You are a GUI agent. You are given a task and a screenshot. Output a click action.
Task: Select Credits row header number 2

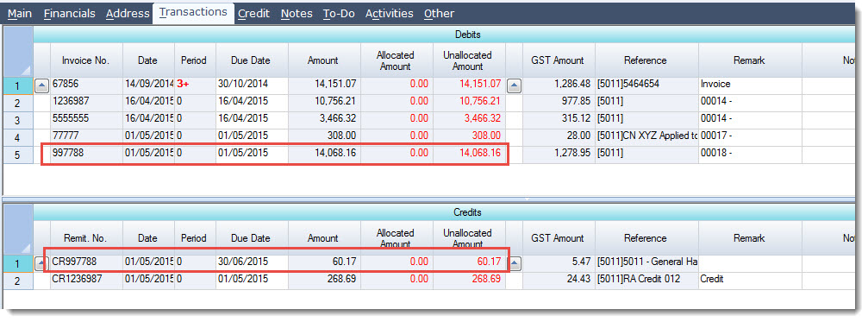click(18, 281)
